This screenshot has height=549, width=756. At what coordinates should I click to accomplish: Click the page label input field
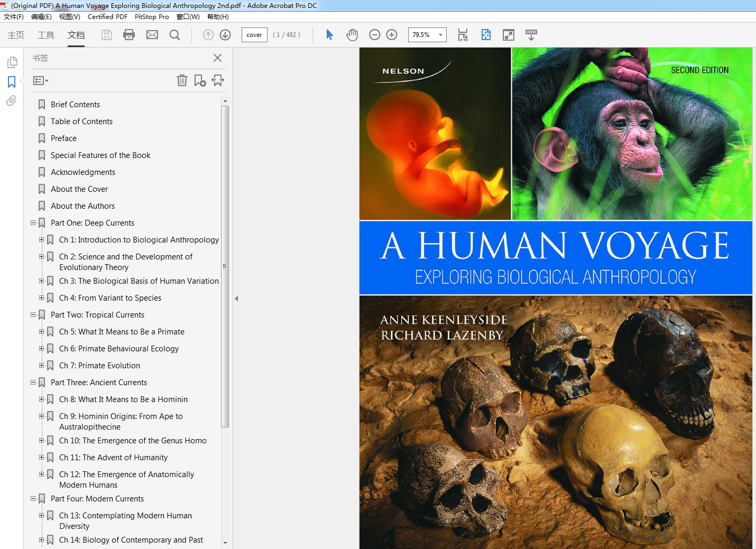coord(254,35)
